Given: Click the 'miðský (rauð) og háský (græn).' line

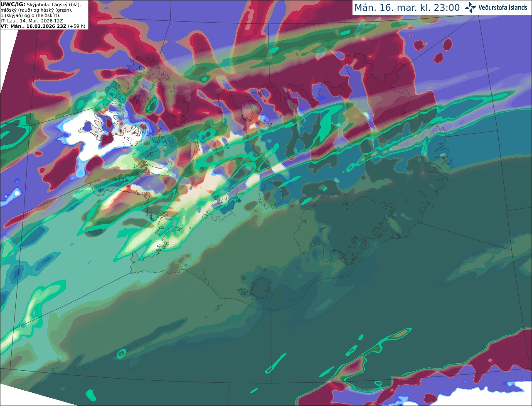Looking at the screenshot, I should pos(36,10).
